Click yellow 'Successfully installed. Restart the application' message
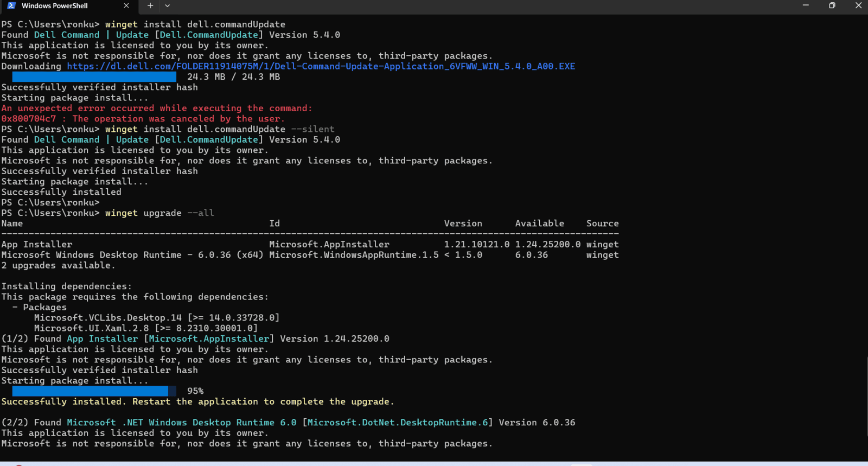 197,401
